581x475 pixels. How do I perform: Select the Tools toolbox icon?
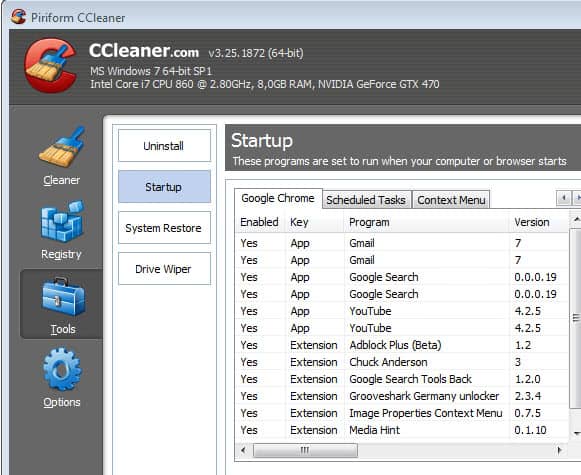point(63,297)
